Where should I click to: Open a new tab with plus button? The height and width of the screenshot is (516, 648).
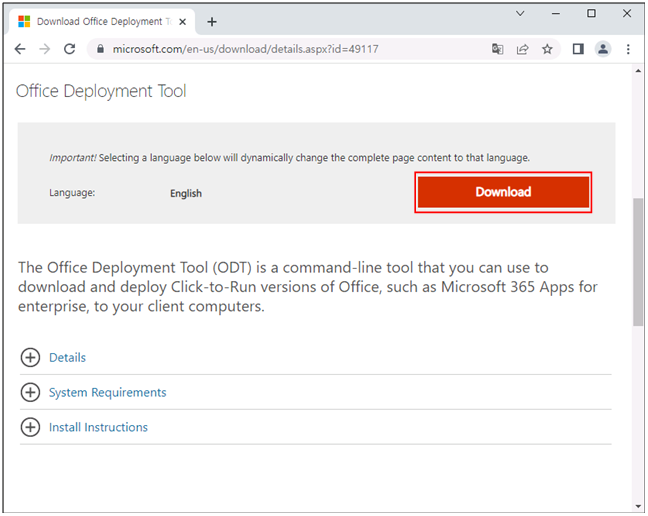coord(212,21)
